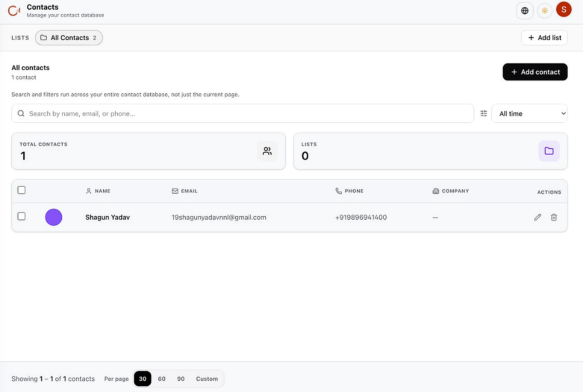583x392 pixels.
Task: Click the search magnifier icon
Action: (x=21, y=114)
